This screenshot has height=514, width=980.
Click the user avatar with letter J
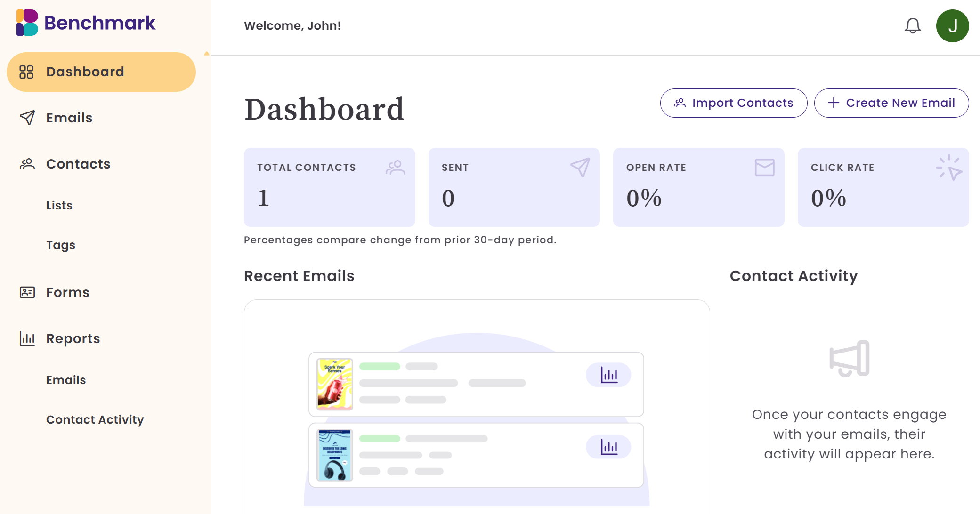pos(953,25)
